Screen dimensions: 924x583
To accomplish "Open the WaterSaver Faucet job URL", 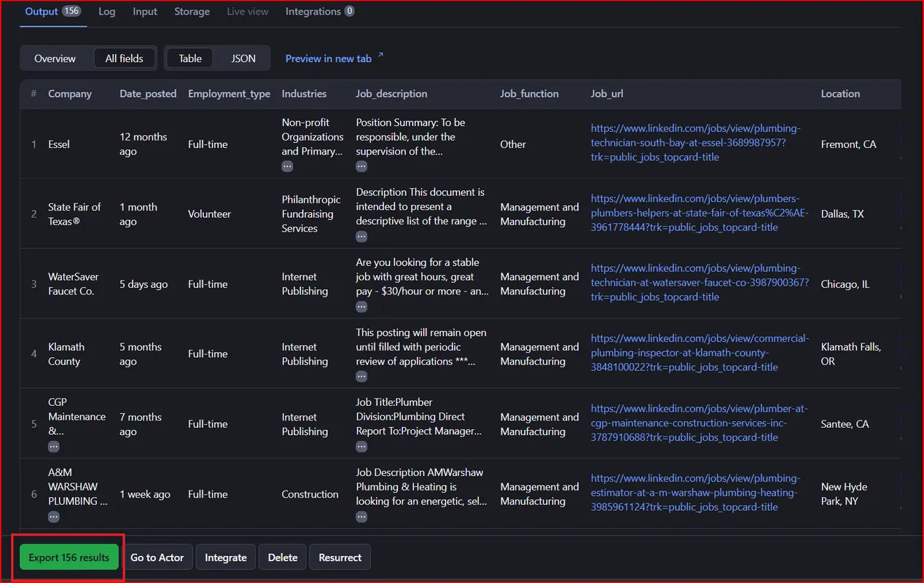I will (700, 283).
